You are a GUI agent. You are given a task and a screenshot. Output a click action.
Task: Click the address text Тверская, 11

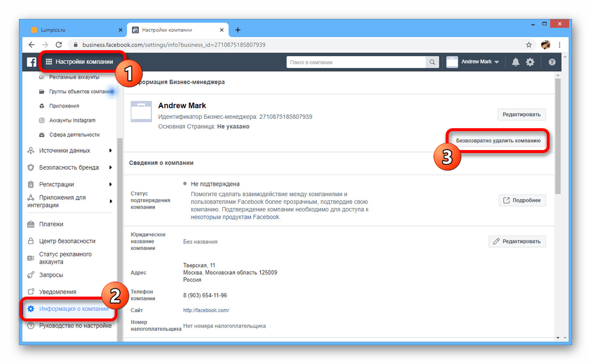[199, 265]
